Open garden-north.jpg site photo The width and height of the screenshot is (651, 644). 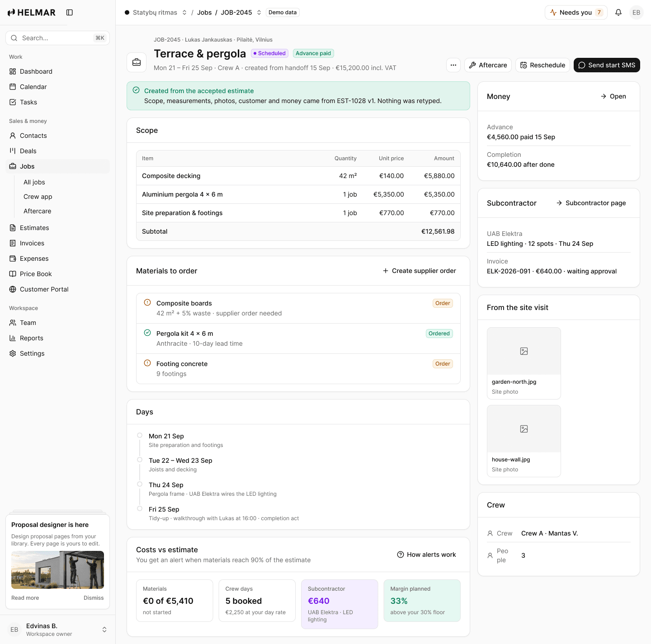524,363
